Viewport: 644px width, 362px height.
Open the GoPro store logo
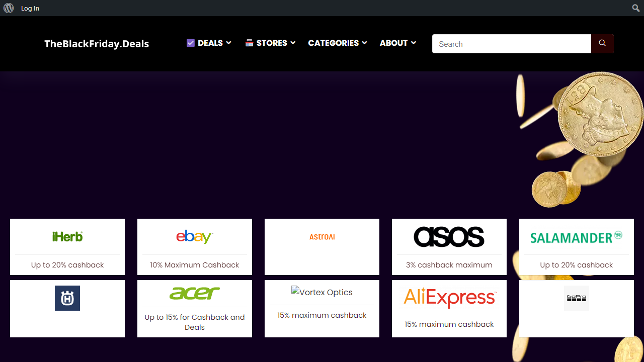tap(576, 298)
